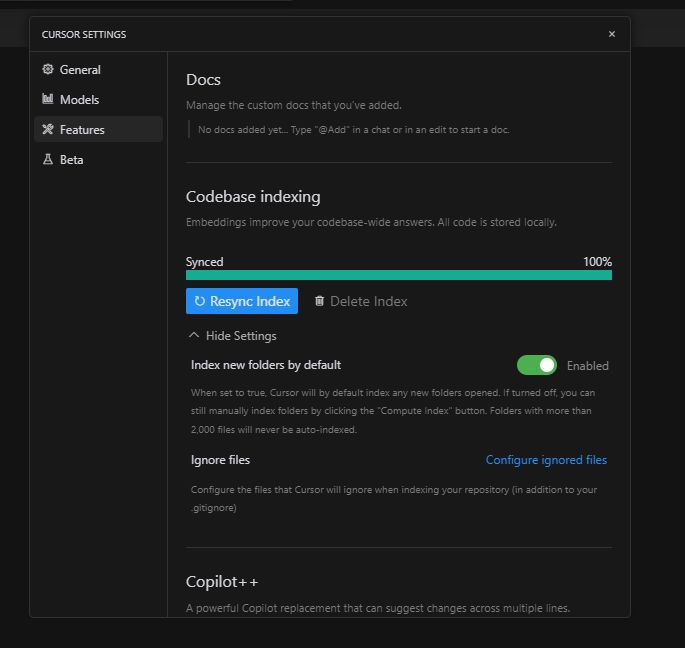
Task: Click the Resync Index button
Action: (x=242, y=301)
